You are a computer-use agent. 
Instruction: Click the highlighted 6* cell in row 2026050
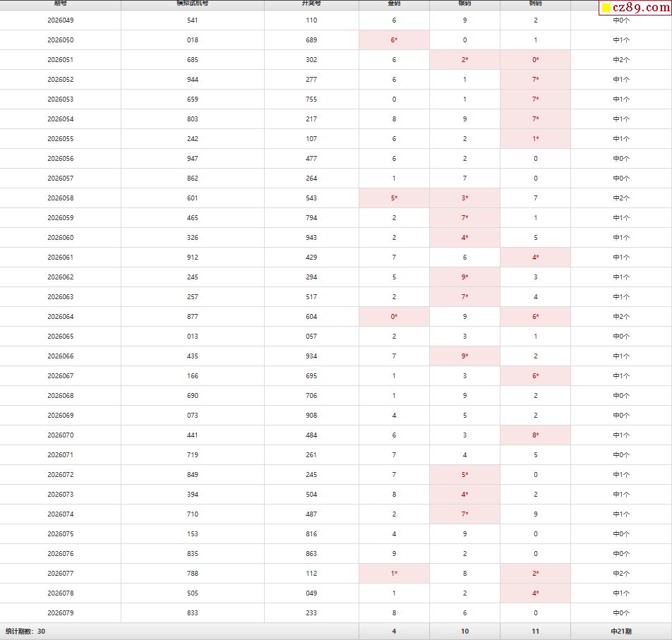click(x=394, y=40)
